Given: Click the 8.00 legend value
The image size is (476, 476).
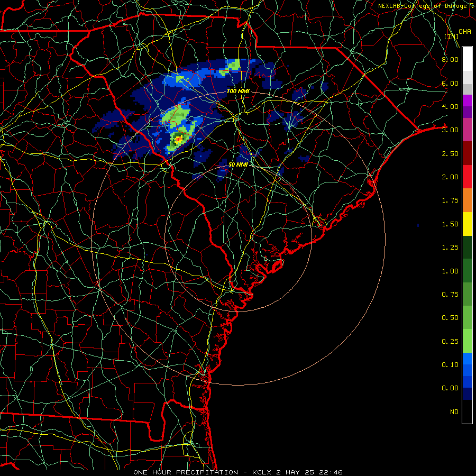Looking at the screenshot, I should pos(450,59).
